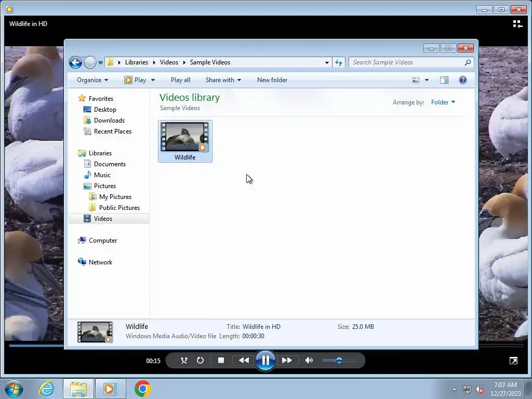This screenshot has width=532, height=399.
Task: Click elapsed time 00:15 display
Action: click(153, 361)
